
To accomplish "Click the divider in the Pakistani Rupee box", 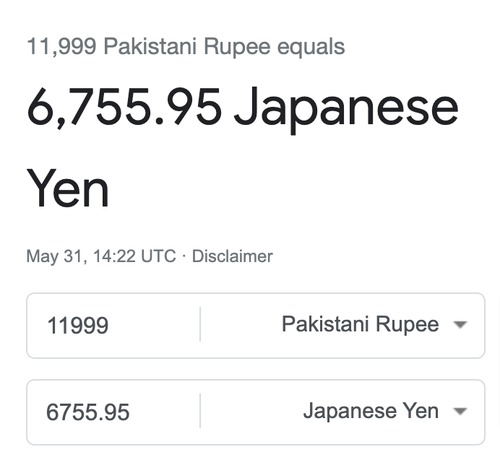I will [x=200, y=324].
